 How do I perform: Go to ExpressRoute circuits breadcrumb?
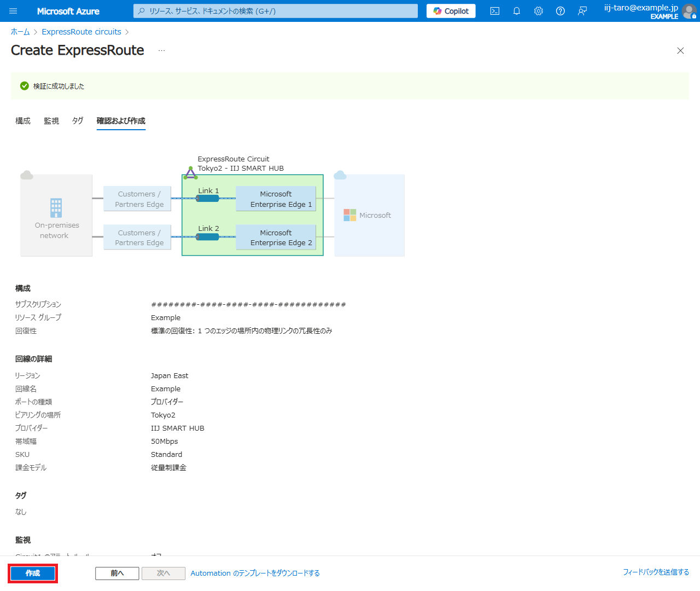[81, 32]
